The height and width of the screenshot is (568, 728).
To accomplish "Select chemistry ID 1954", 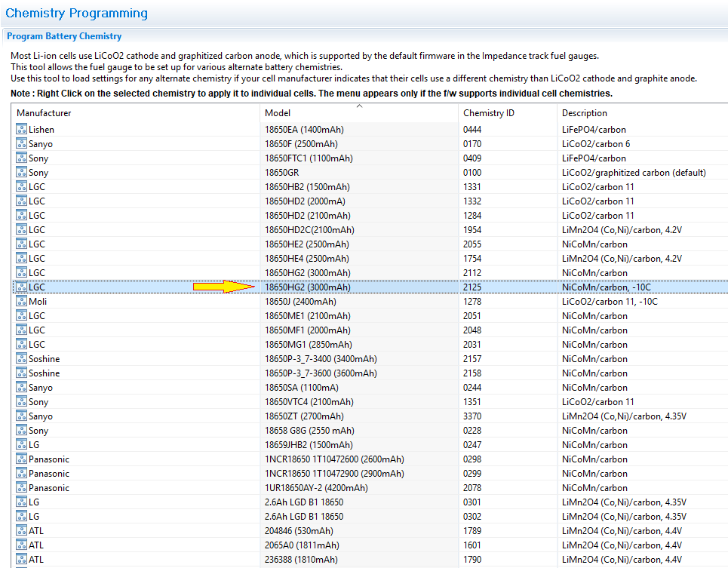I will click(472, 230).
